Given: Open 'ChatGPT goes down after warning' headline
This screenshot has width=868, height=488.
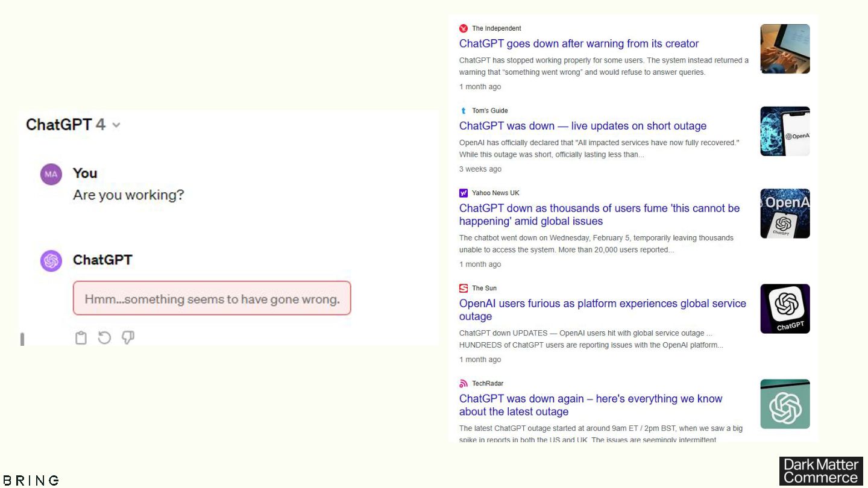Looking at the screenshot, I should point(579,44).
